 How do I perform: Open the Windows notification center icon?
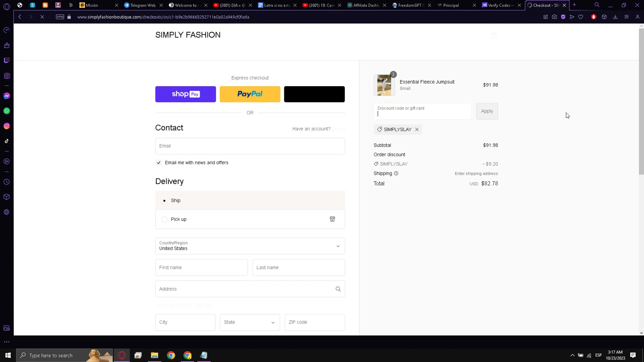click(633, 355)
